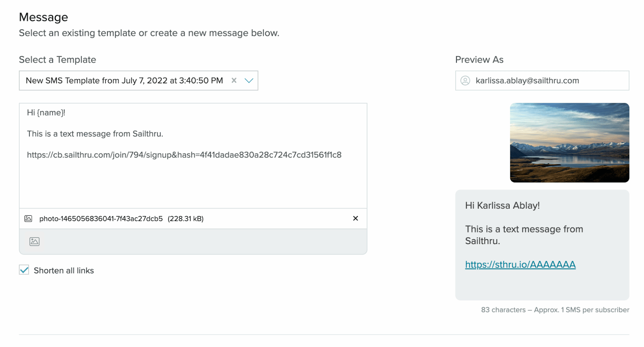Image resolution: width=644 pixels, height=347 pixels.
Task: Open the https://sthru.io/AAAAAAA link in preview
Action: point(520,264)
